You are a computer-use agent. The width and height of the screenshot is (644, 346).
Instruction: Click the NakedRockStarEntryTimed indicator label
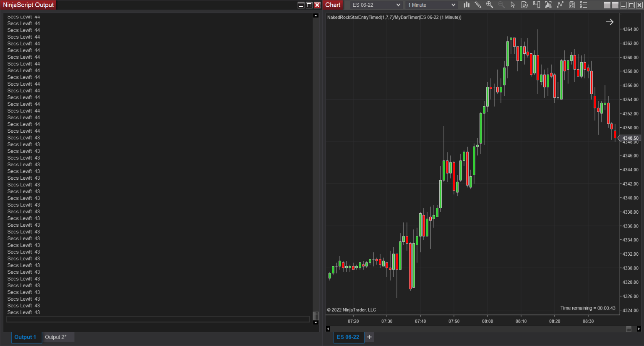[x=394, y=17]
